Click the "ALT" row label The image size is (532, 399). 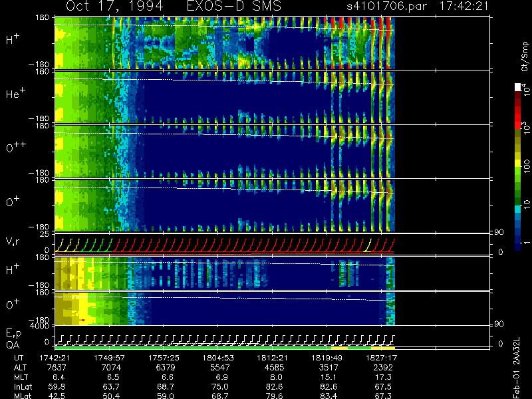point(20,368)
